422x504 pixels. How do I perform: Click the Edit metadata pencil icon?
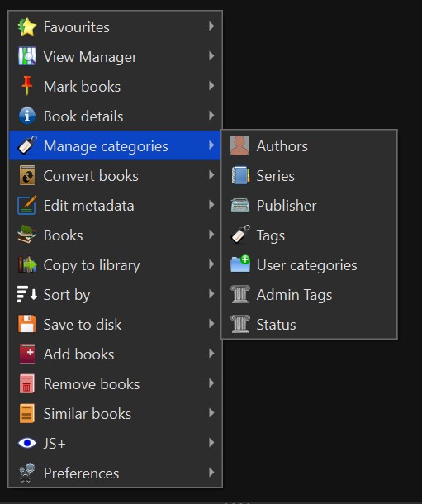(x=27, y=205)
